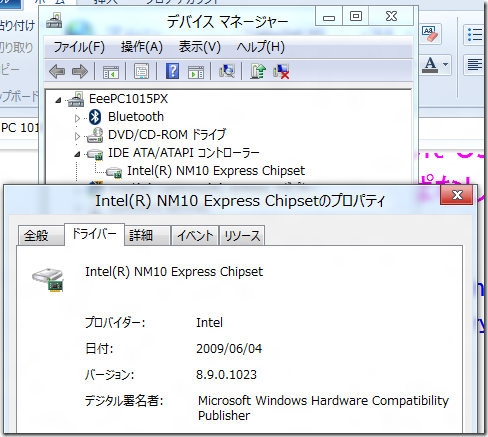Viewport: 488px width, 437px height.
Task: Click Scan for hardware changes icon
Action: (x=227, y=71)
